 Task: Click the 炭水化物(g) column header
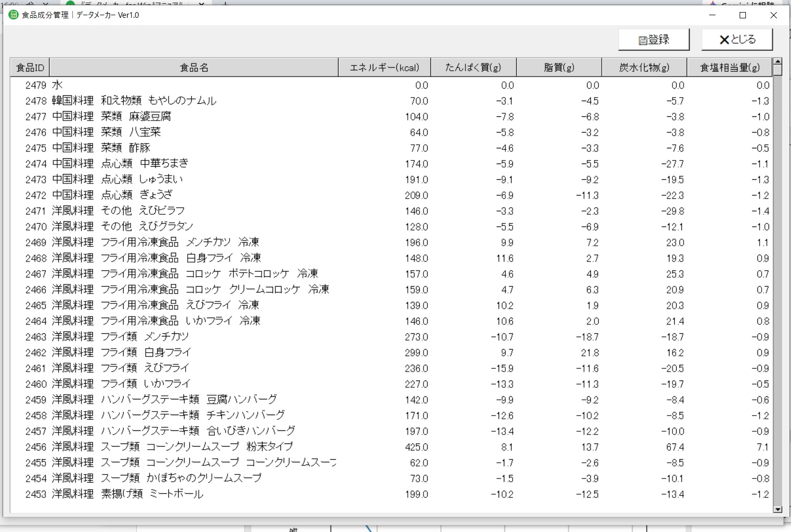point(644,68)
